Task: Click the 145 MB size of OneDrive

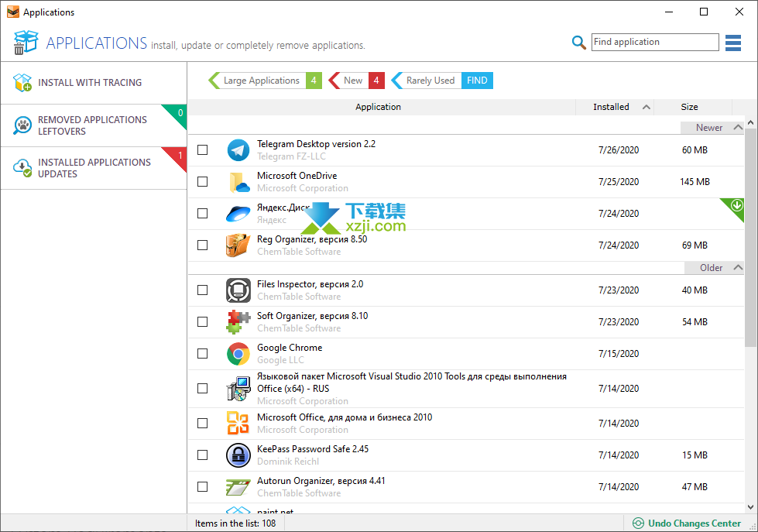Action: pyautogui.click(x=695, y=182)
